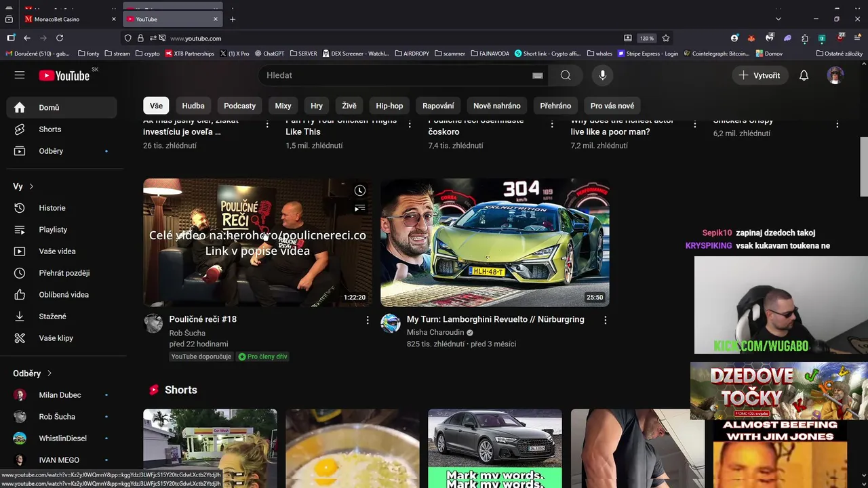Viewport: 868px width, 488px height.
Task: Open a new browser tab
Action: point(233,19)
